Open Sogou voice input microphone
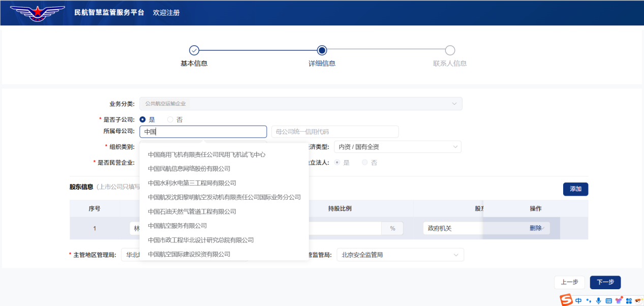This screenshot has width=644, height=306. tap(598, 300)
